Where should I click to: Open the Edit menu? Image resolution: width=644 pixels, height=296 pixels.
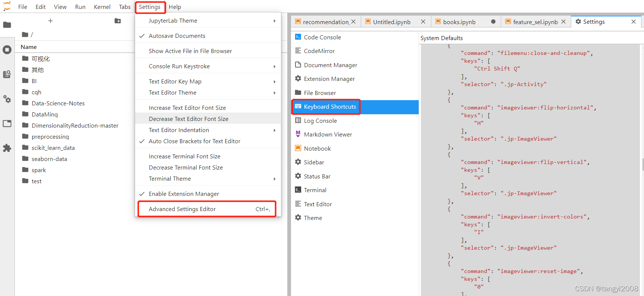(40, 7)
